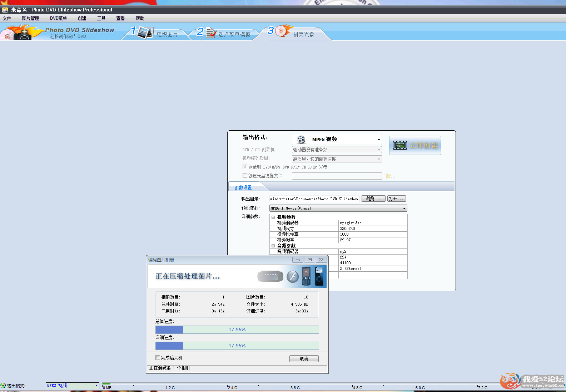Click the 输出目录 path field
Screen dimensions: 566x392
click(314, 199)
